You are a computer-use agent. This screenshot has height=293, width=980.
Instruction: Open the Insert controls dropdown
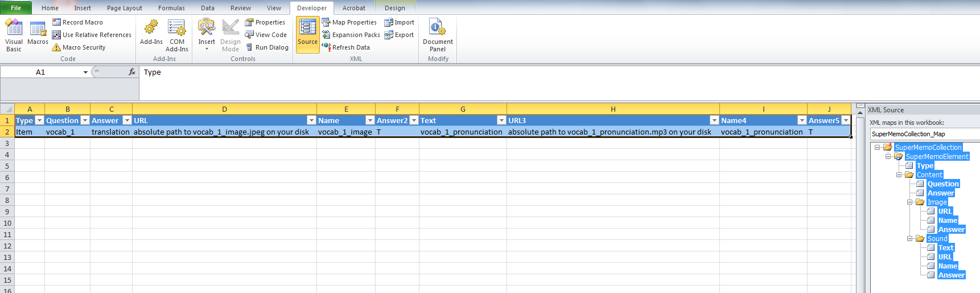coord(207,34)
